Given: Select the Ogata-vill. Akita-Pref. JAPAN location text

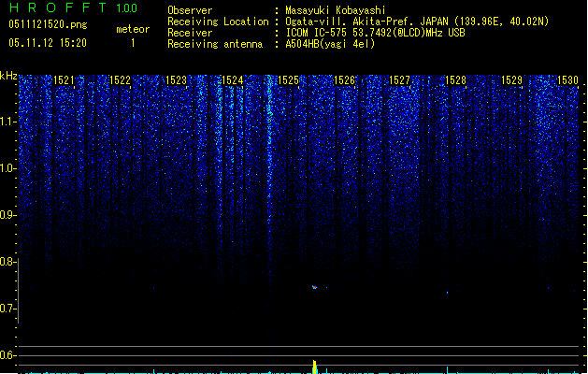Looking at the screenshot, I should (417, 22).
